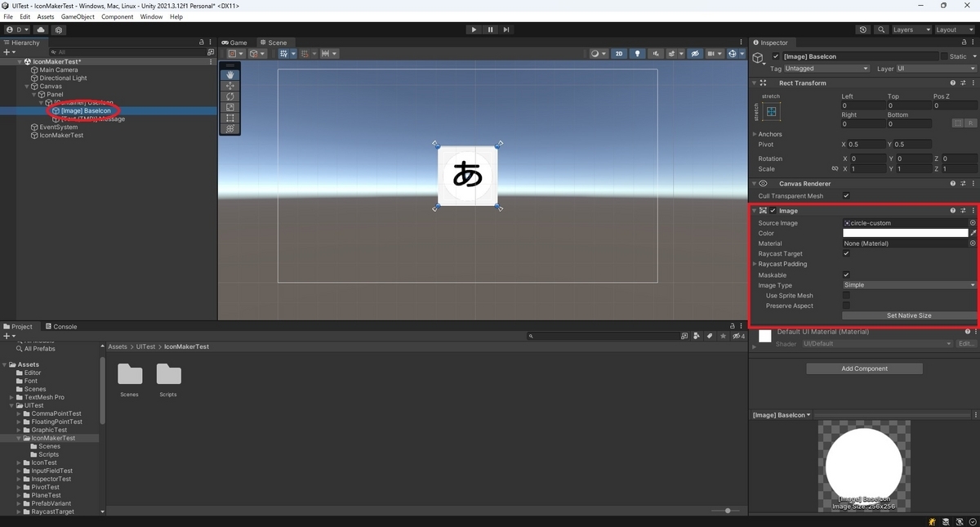Image resolution: width=980 pixels, height=527 pixels.
Task: Enable Use Sprite Mesh checkbox
Action: [x=846, y=296]
